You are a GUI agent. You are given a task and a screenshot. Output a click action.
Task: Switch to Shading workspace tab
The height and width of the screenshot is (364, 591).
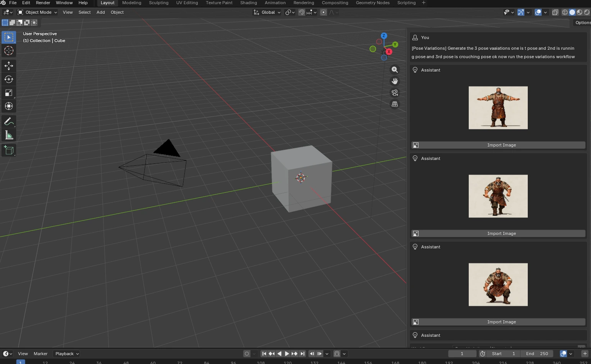pos(248,3)
